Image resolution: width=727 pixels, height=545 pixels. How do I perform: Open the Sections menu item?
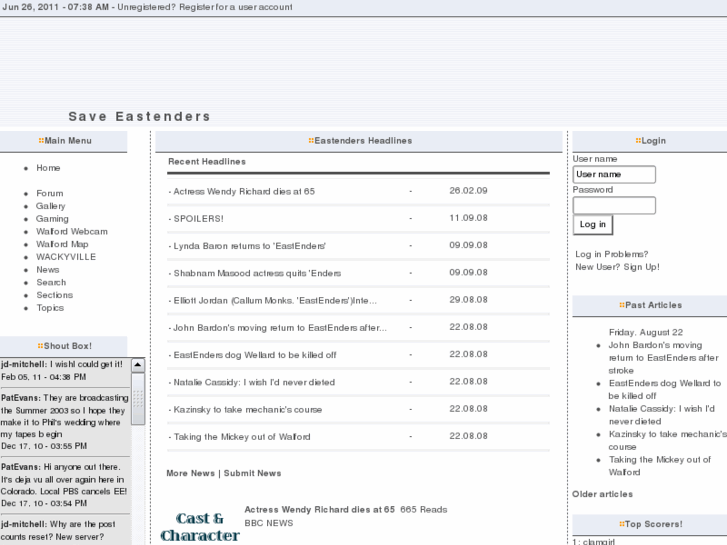pyautogui.click(x=54, y=295)
